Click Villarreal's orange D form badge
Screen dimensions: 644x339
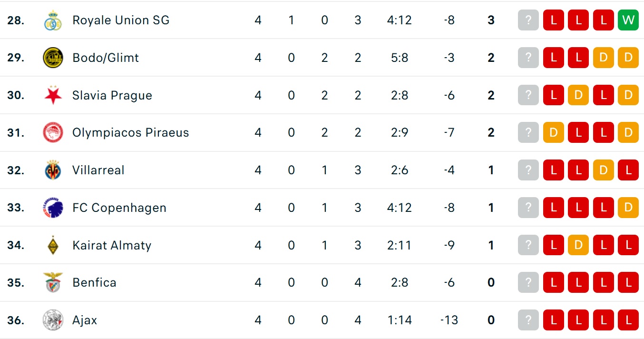603,170
